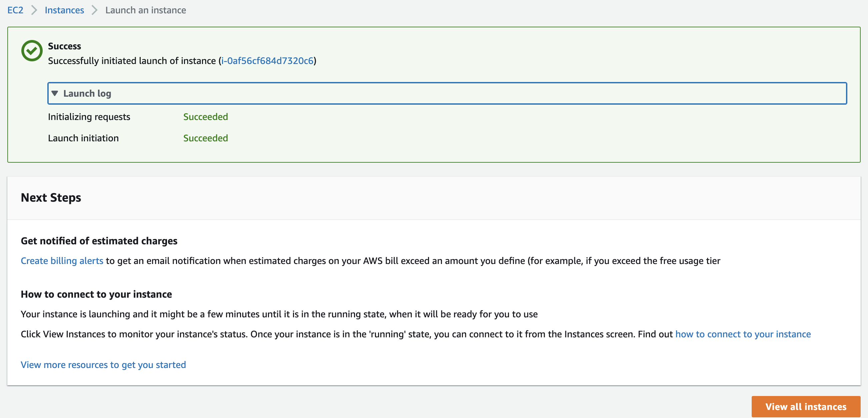This screenshot has width=868, height=418.
Task: Click Launch an instance breadcrumb text
Action: [x=145, y=10]
